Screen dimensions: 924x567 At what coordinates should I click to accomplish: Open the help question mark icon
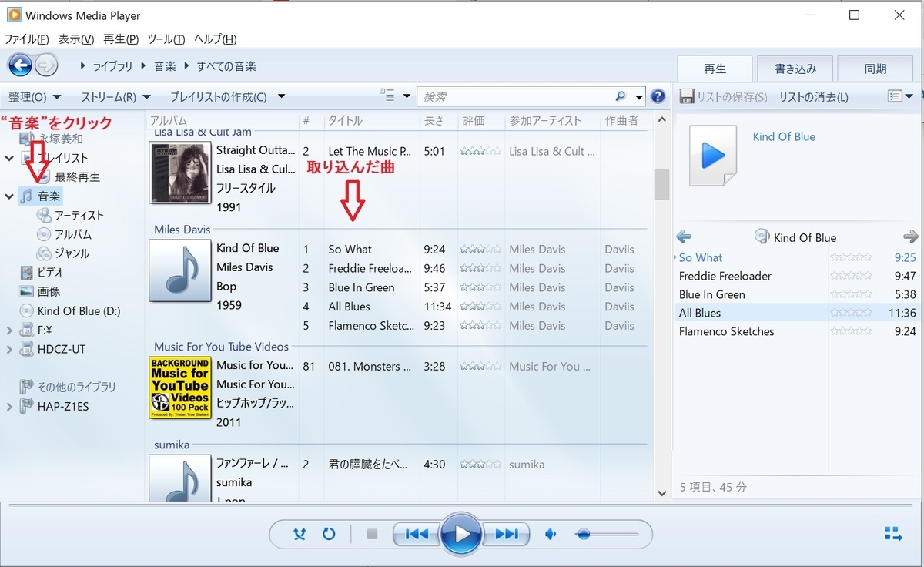[658, 96]
